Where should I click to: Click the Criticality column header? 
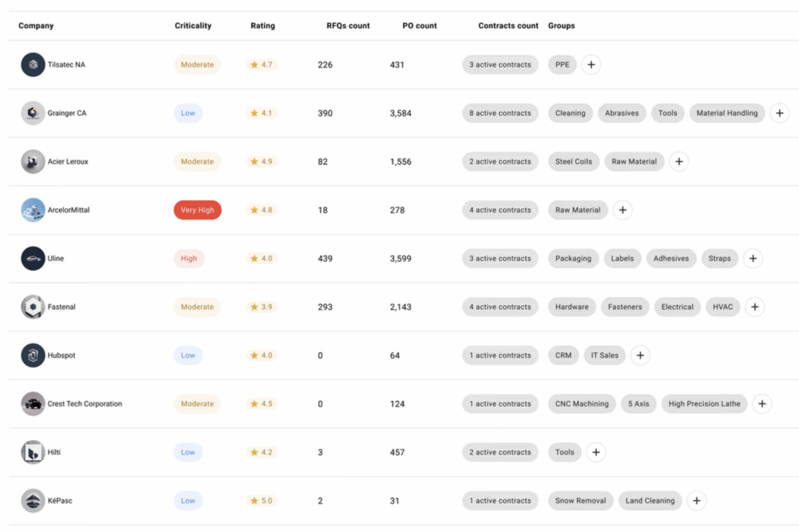193,26
